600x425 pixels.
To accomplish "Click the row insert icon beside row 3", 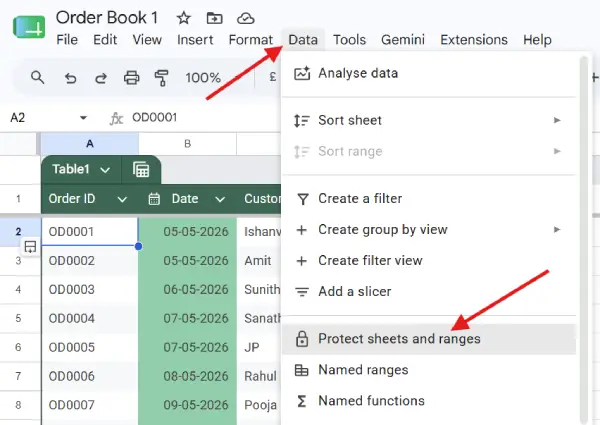I will (30, 247).
